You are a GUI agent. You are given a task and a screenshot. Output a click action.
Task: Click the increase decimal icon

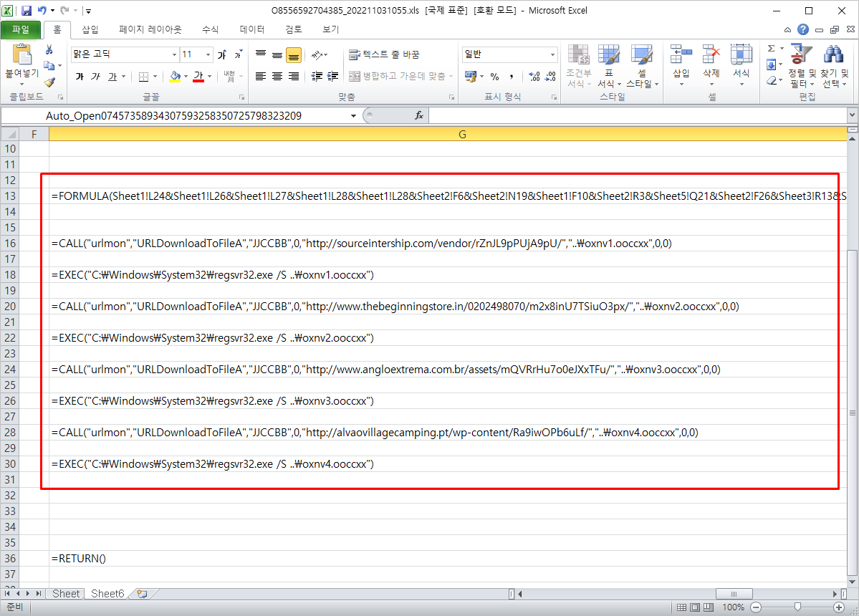pyautogui.click(x=534, y=77)
